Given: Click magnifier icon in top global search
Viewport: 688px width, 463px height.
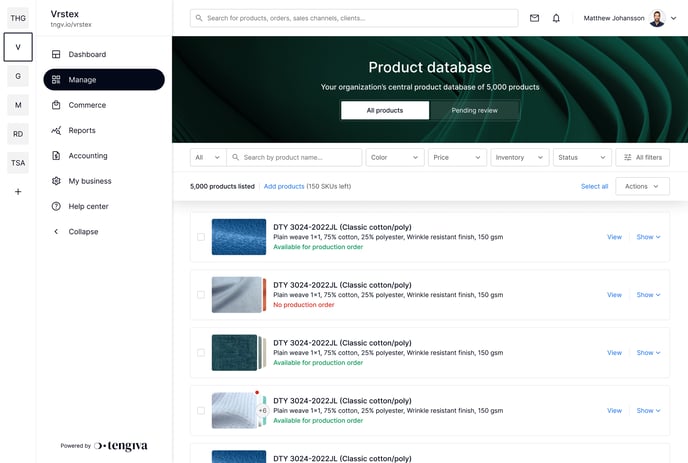Looking at the screenshot, I should tap(199, 18).
